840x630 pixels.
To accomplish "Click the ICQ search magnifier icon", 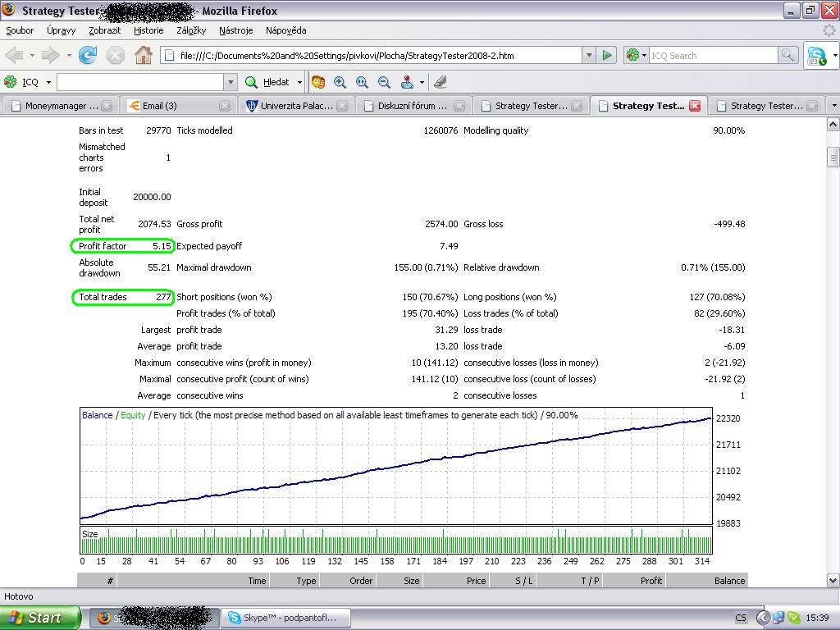I will (x=787, y=56).
